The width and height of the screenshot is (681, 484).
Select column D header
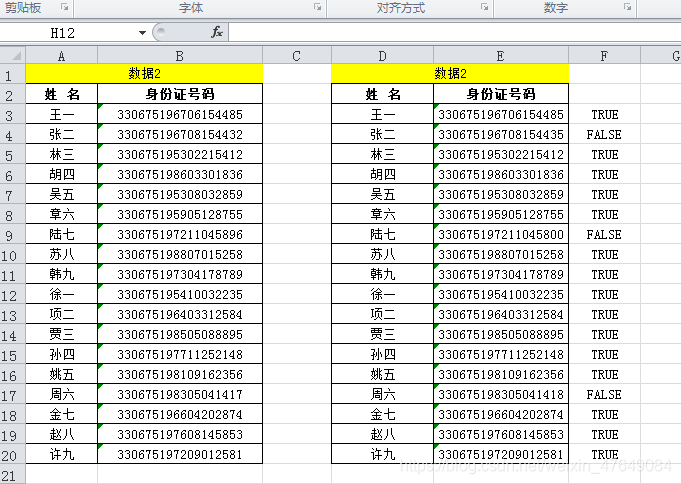coord(382,56)
